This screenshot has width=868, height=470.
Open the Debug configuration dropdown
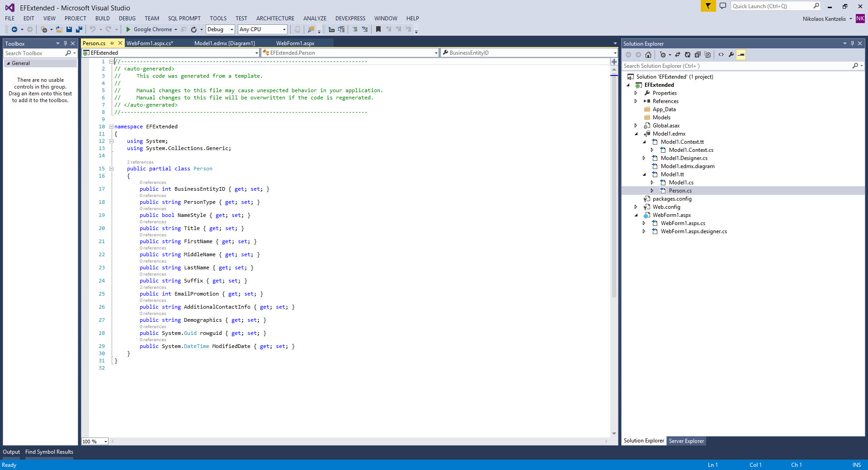(220, 29)
